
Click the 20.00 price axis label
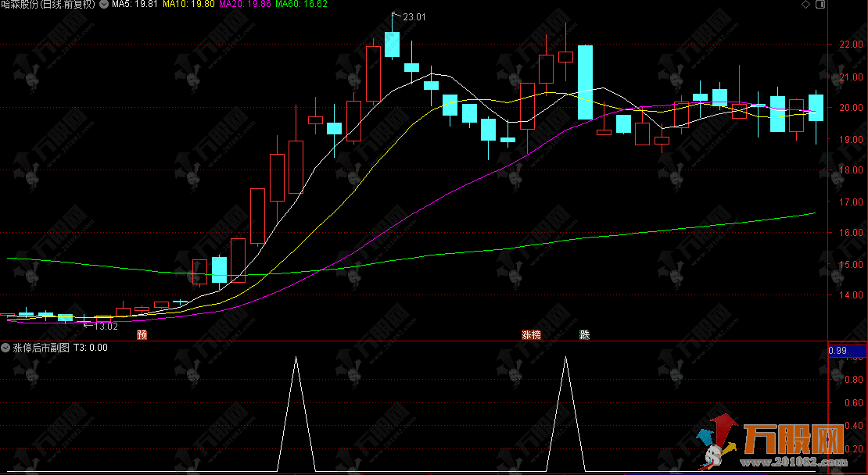(848, 108)
